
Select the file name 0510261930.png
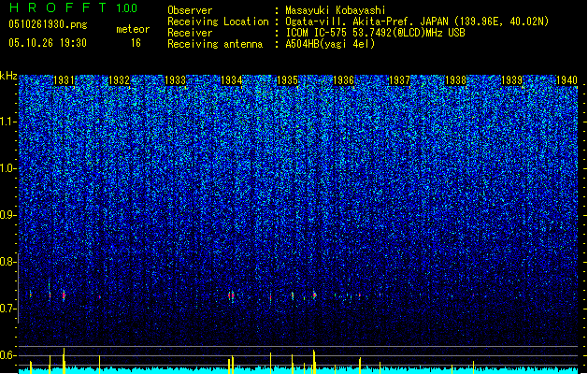pyautogui.click(x=48, y=24)
